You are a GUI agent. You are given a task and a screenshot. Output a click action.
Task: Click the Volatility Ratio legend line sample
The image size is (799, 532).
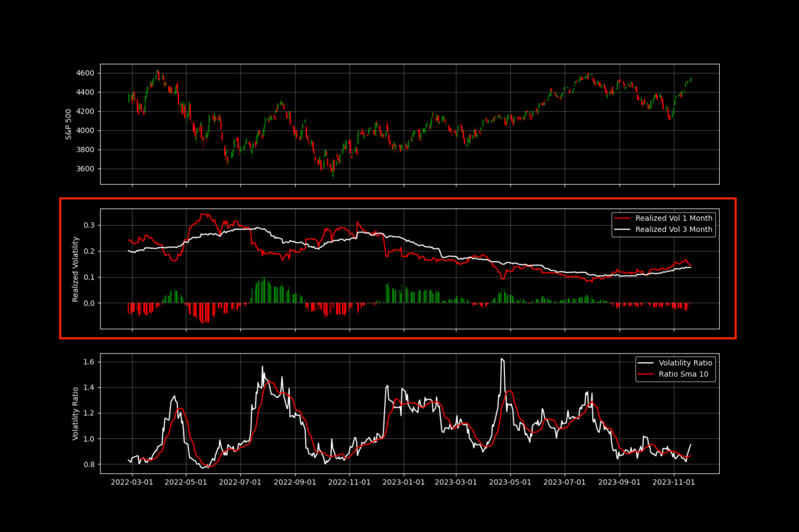pos(646,362)
